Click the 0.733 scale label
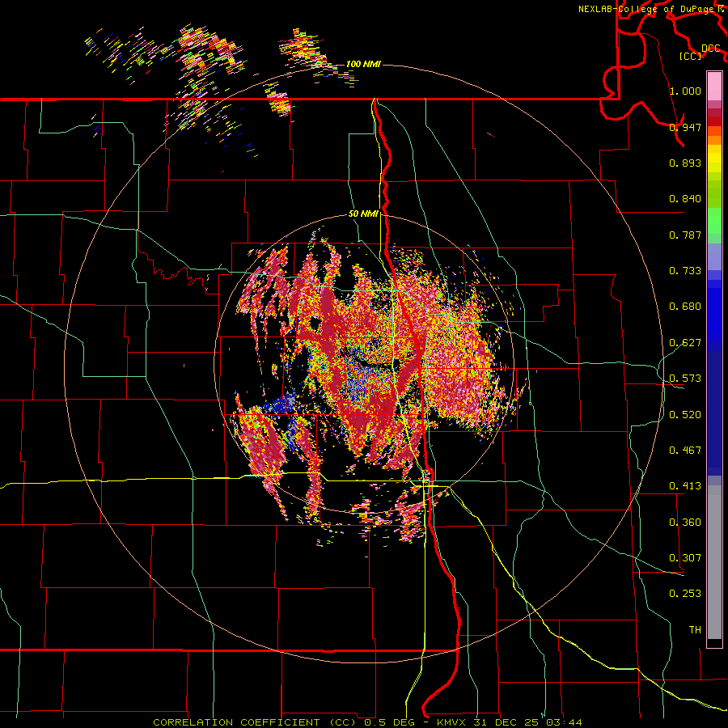This screenshot has height=728, width=728. [x=685, y=271]
